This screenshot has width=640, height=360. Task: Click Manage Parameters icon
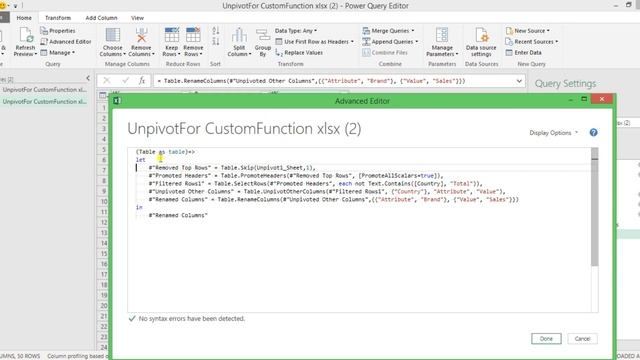tap(442, 35)
